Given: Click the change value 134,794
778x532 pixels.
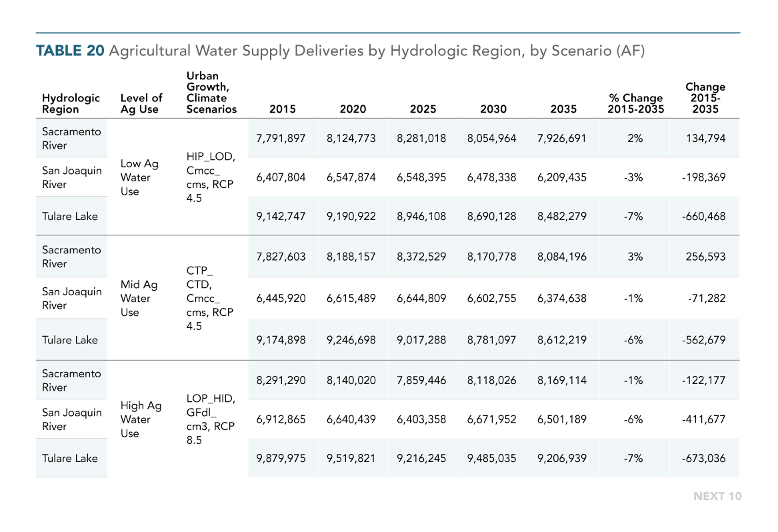Looking at the screenshot, I should click(x=705, y=139).
